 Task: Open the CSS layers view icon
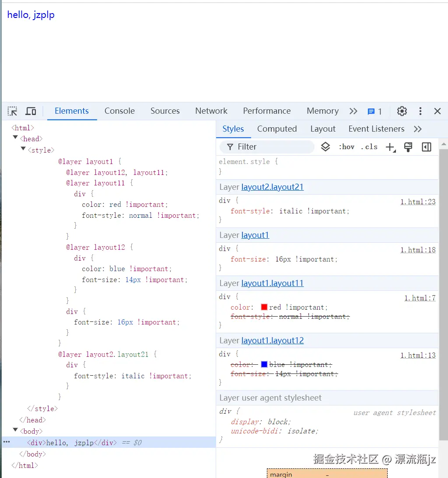point(325,147)
